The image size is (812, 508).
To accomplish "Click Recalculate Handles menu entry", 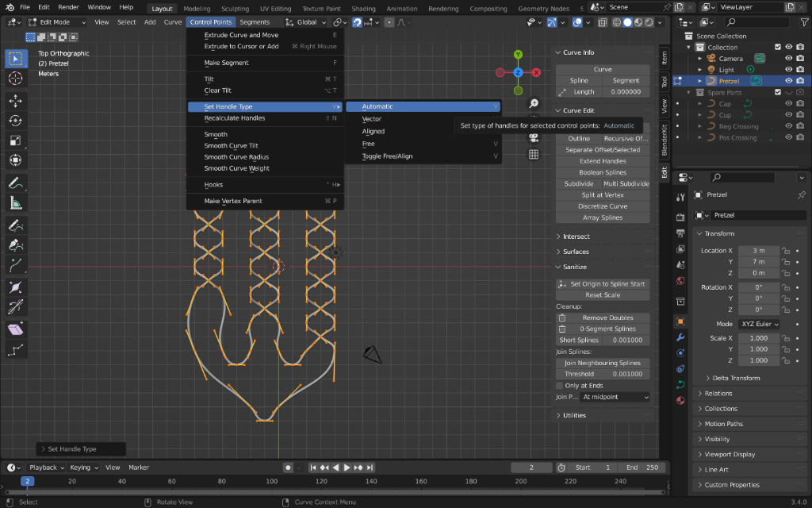I will [x=235, y=118].
